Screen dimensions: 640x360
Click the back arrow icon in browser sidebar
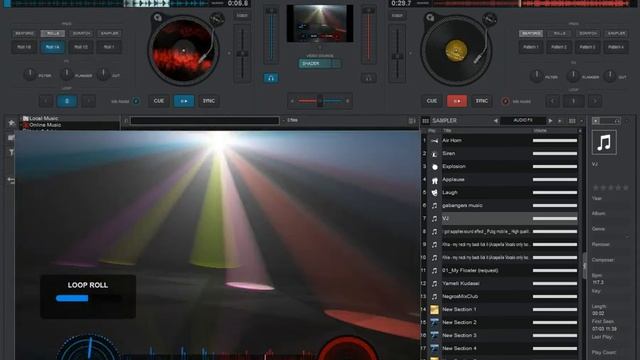pyautogui.click(x=11, y=180)
